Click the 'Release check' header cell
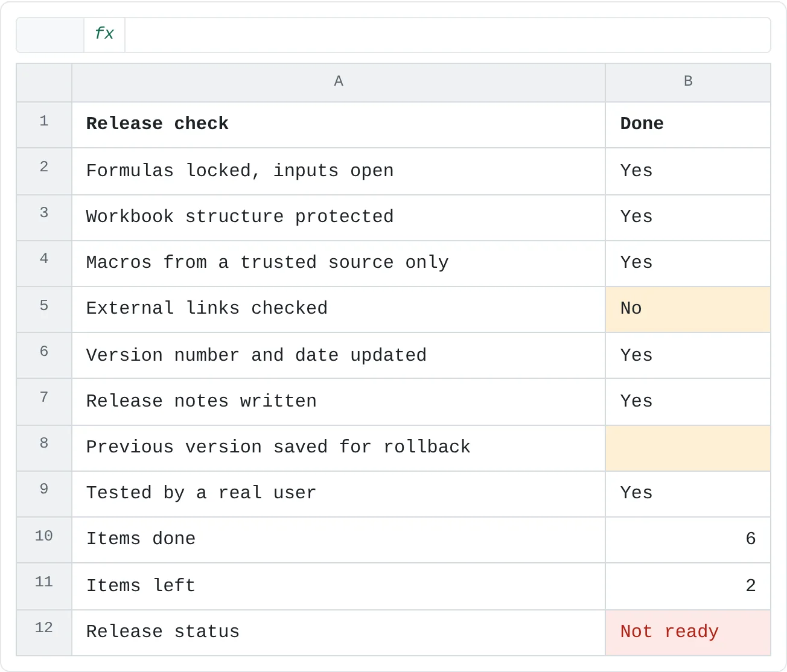 339,125
